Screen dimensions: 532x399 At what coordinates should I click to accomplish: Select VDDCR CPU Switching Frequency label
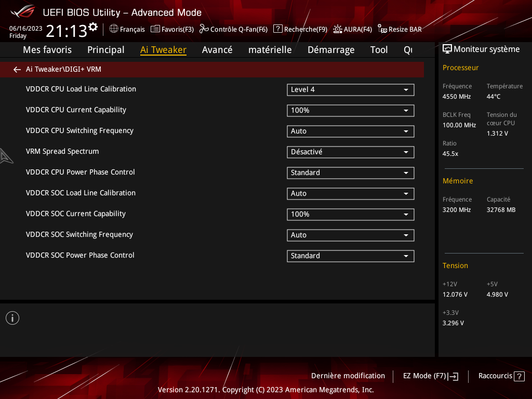(79, 130)
